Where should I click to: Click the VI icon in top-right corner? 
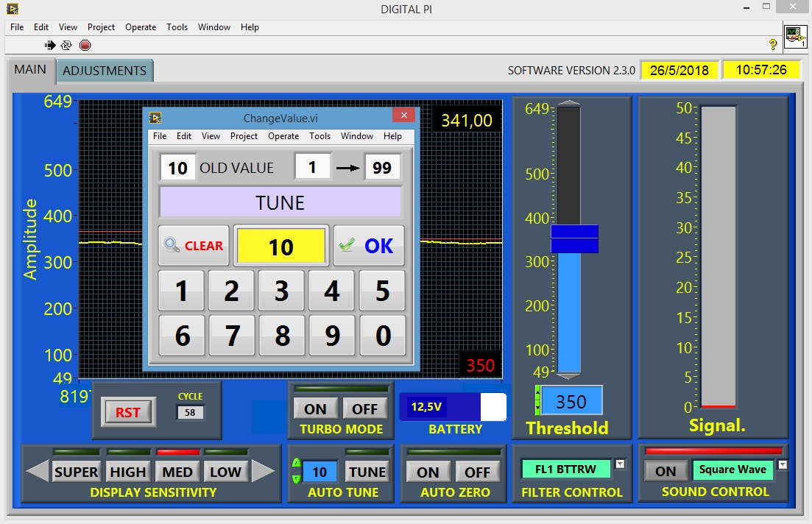tap(795, 37)
